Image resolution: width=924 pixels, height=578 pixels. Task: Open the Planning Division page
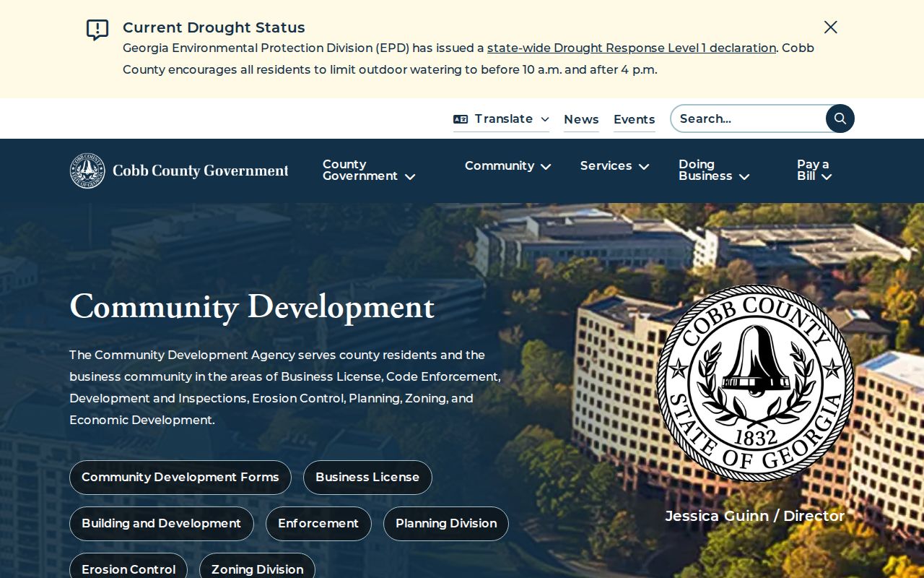(446, 524)
